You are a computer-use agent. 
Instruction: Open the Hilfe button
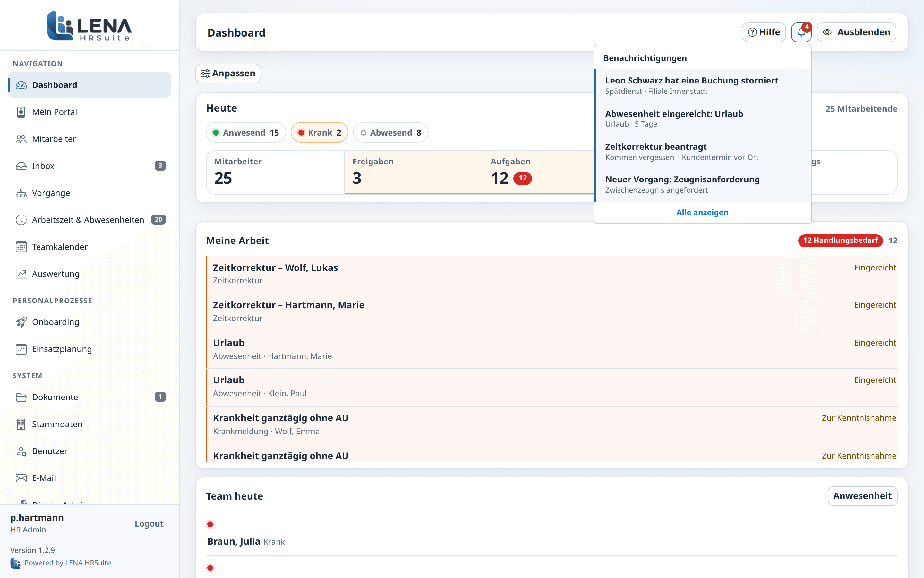pos(764,32)
